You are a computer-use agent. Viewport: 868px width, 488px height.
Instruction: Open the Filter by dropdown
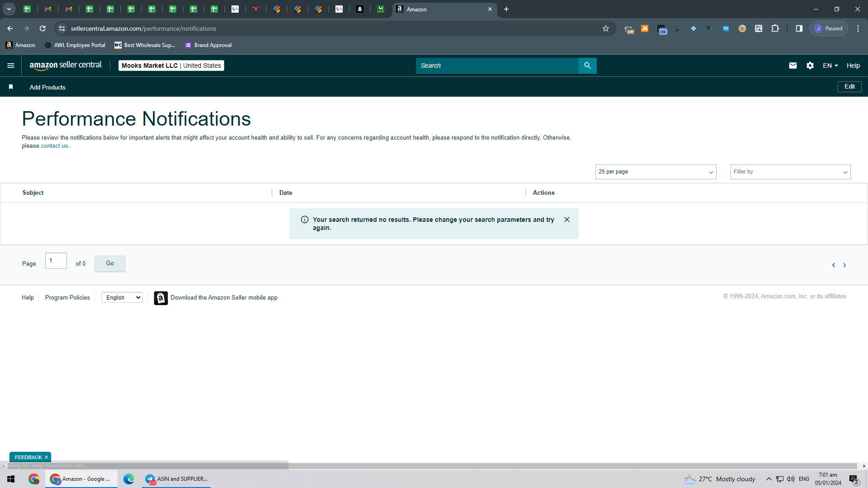pos(790,172)
